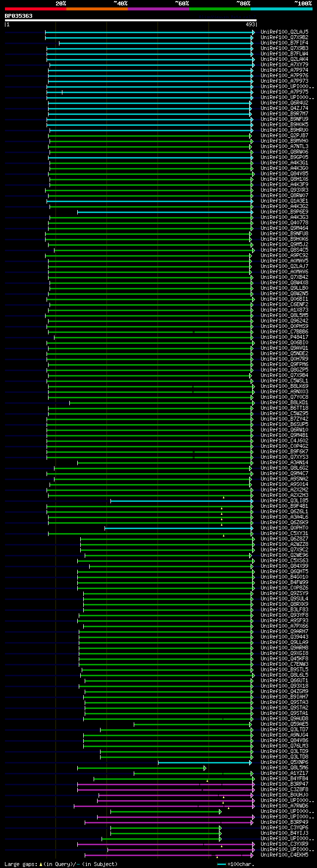
Task: Select label UniRef100_B9HRU0
Action: coord(284,130)
